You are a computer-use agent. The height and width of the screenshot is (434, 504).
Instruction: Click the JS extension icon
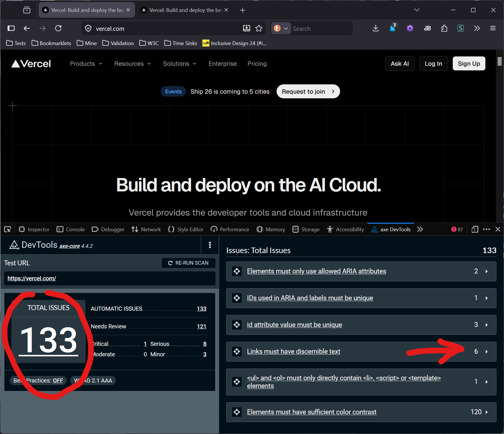pos(427,28)
